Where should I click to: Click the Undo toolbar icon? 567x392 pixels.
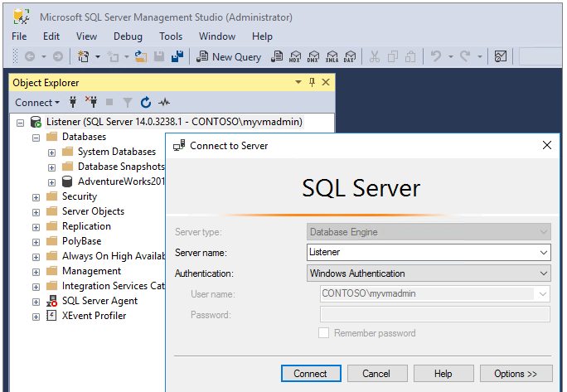(436, 57)
